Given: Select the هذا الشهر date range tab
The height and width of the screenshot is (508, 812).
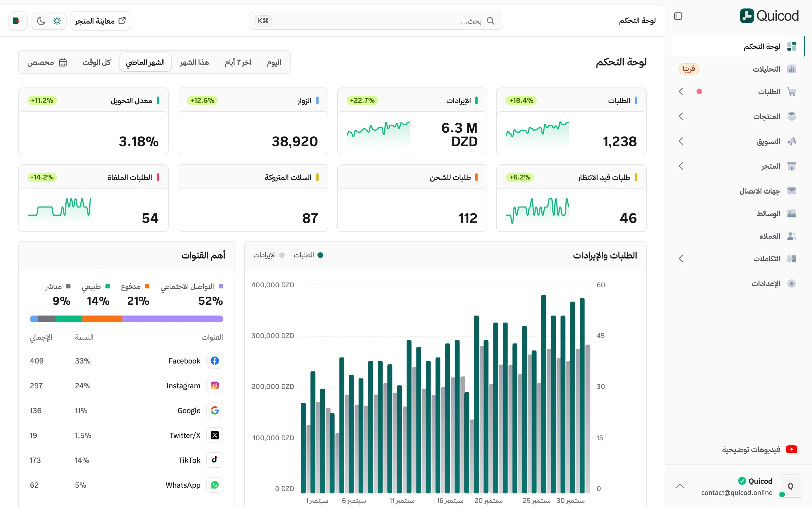Looking at the screenshot, I should [194, 62].
